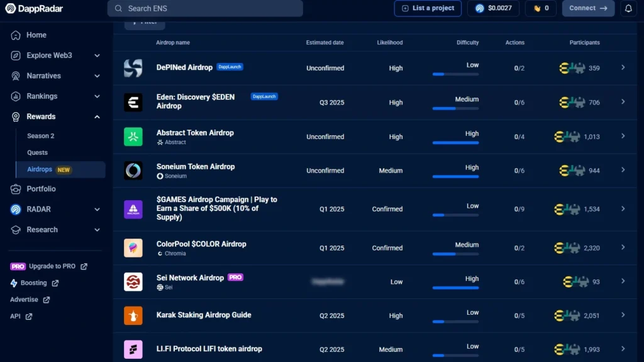Click the LI.FI Protocol airdrop logo

click(133, 349)
